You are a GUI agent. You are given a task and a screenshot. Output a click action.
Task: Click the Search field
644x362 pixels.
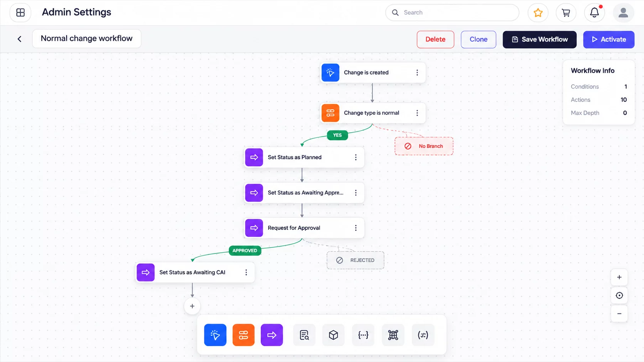(452, 13)
